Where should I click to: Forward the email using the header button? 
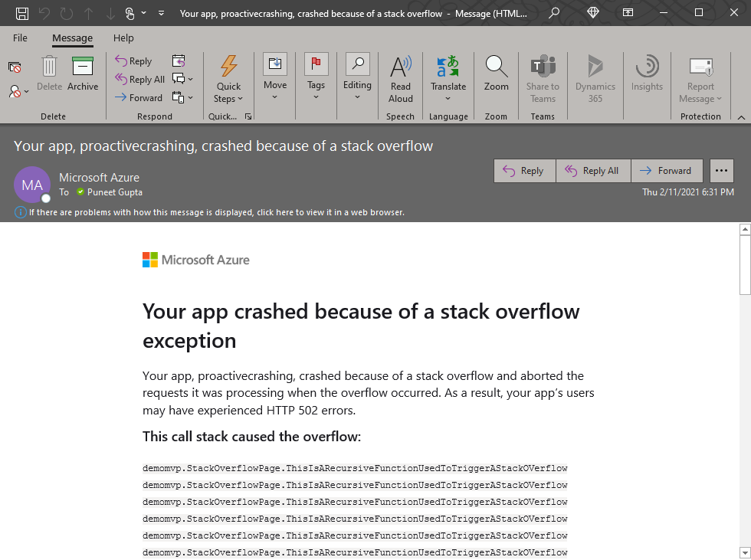[x=666, y=170]
